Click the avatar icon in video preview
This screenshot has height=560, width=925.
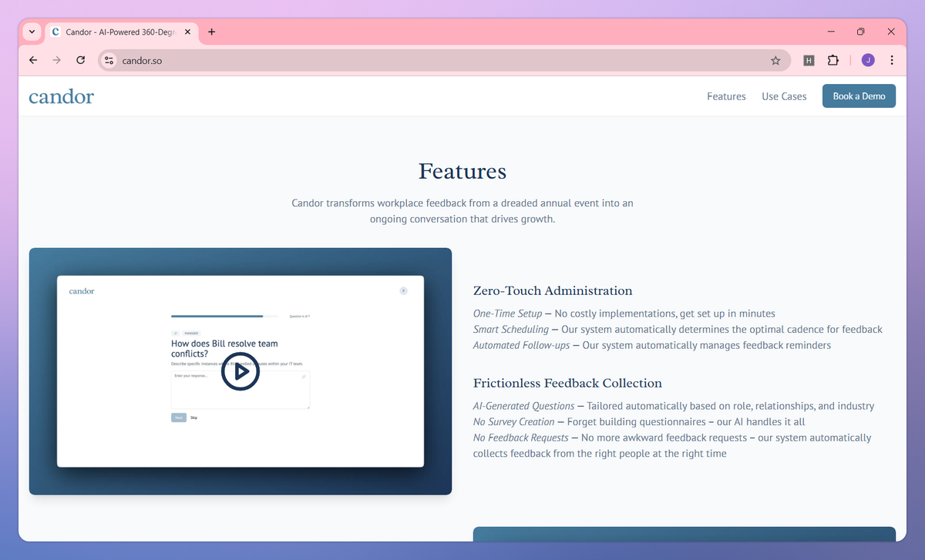pyautogui.click(x=403, y=290)
